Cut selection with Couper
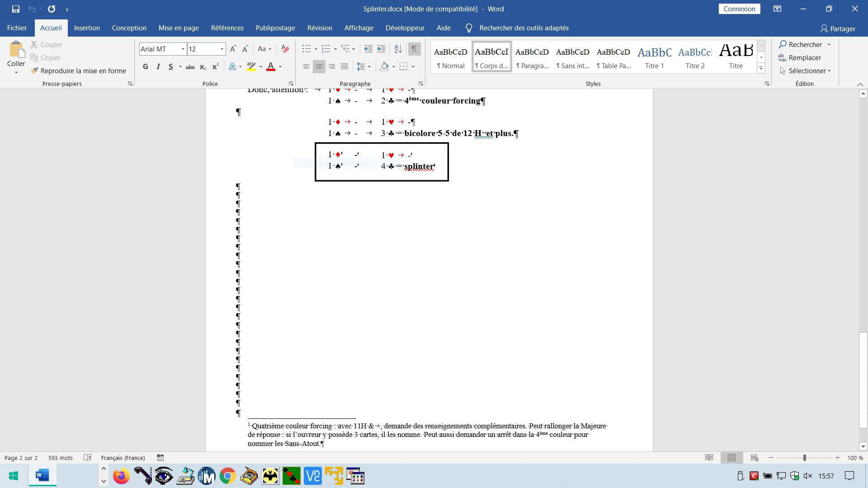The width and height of the screenshot is (868, 488). tap(46, 44)
